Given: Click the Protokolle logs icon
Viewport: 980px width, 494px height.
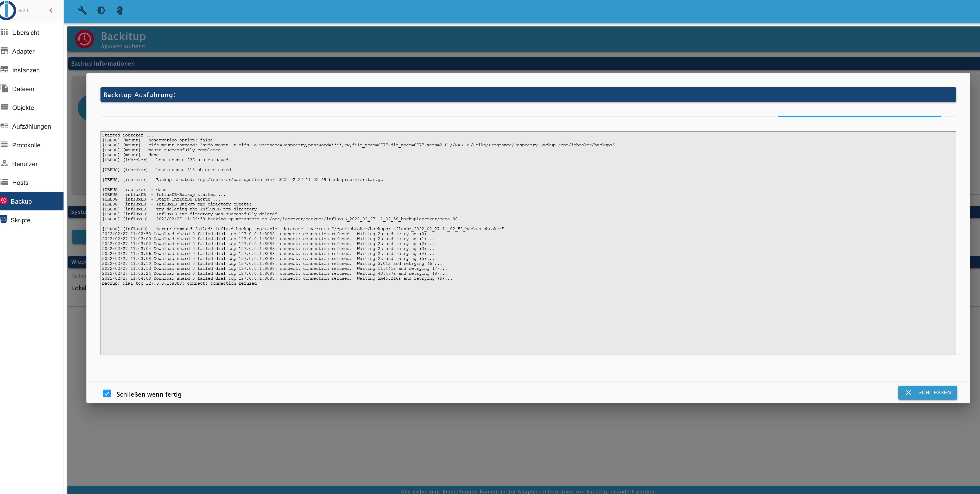Looking at the screenshot, I should (x=4, y=145).
